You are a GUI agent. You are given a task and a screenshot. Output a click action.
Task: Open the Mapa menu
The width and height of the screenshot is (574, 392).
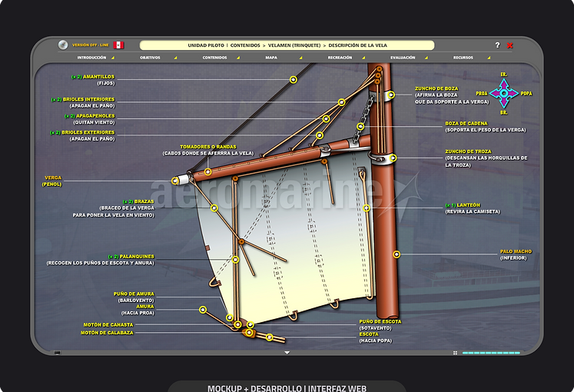271,58
